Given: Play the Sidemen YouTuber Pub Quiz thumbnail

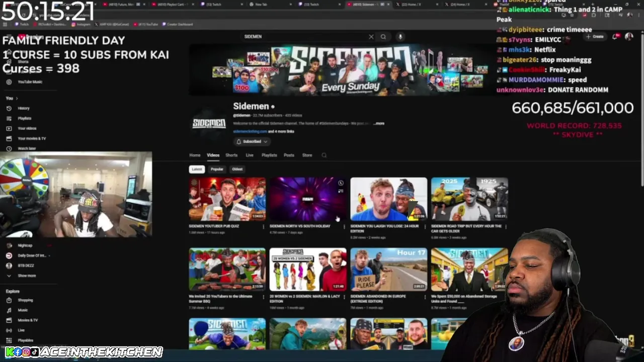Looking at the screenshot, I should [x=227, y=199].
